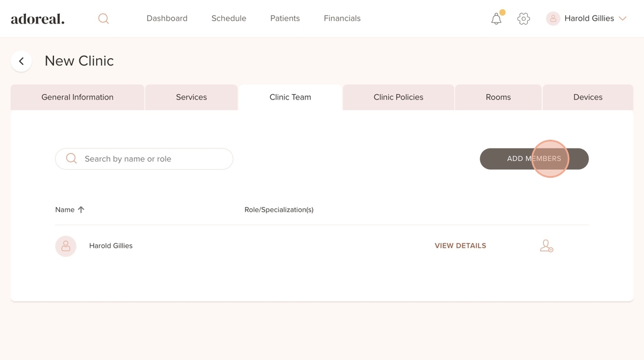Click the Harold Gillies name in the list
Viewport: 644px width, 360px height.
click(x=111, y=246)
